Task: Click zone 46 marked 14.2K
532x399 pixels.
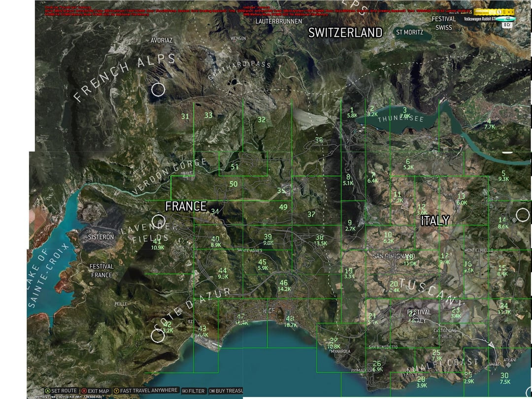Action: 284,286
